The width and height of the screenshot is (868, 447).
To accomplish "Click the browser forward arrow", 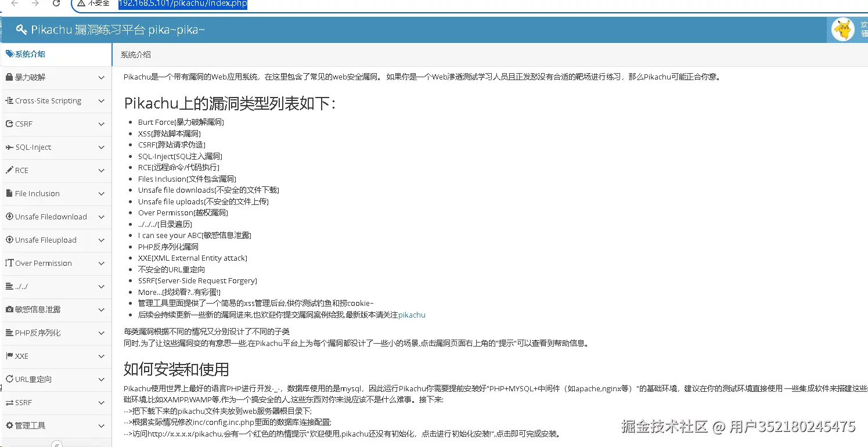I will pyautogui.click(x=35, y=3).
